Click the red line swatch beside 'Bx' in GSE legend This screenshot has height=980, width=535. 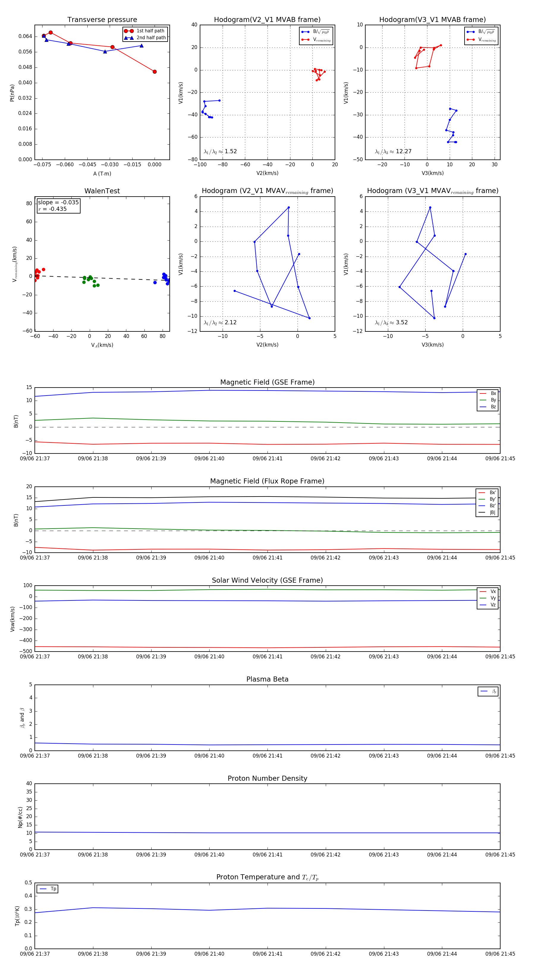(483, 393)
